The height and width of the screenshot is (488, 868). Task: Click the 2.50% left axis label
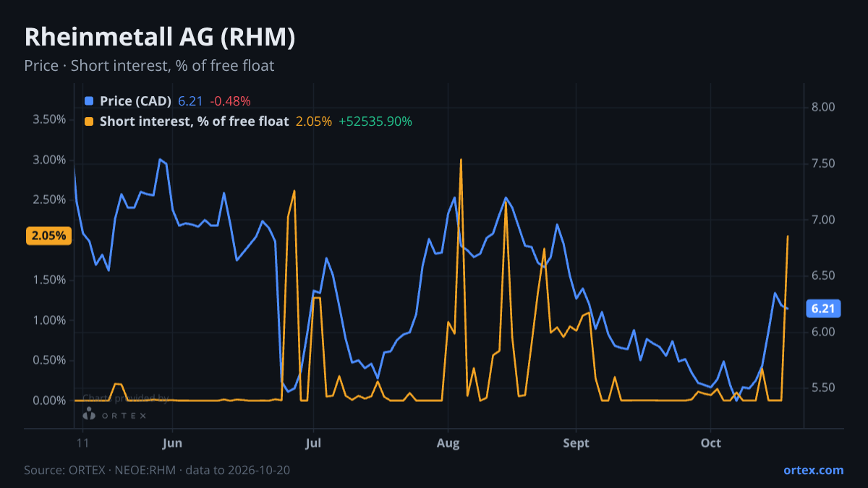(49, 200)
